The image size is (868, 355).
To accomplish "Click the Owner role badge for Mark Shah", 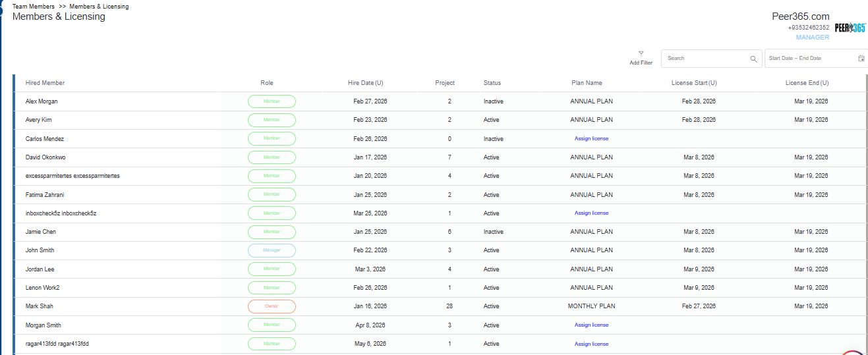I will (272, 306).
